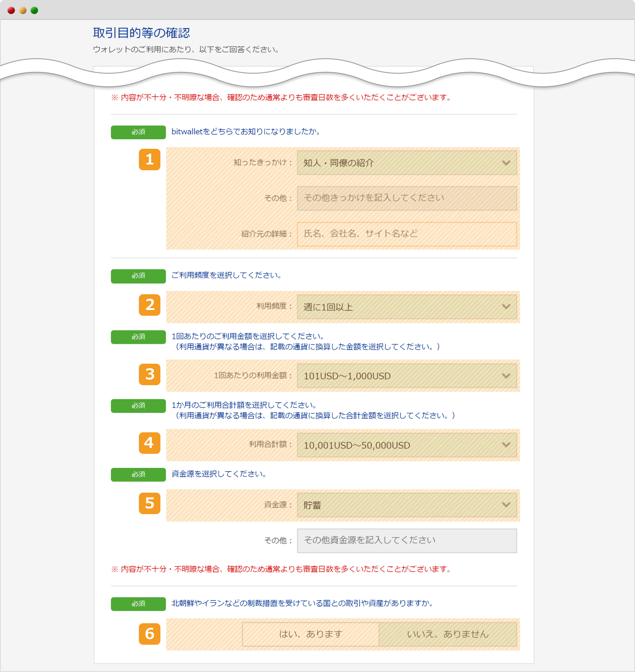Click the 資金源： field label
The height and width of the screenshot is (672, 635).
pos(278,505)
